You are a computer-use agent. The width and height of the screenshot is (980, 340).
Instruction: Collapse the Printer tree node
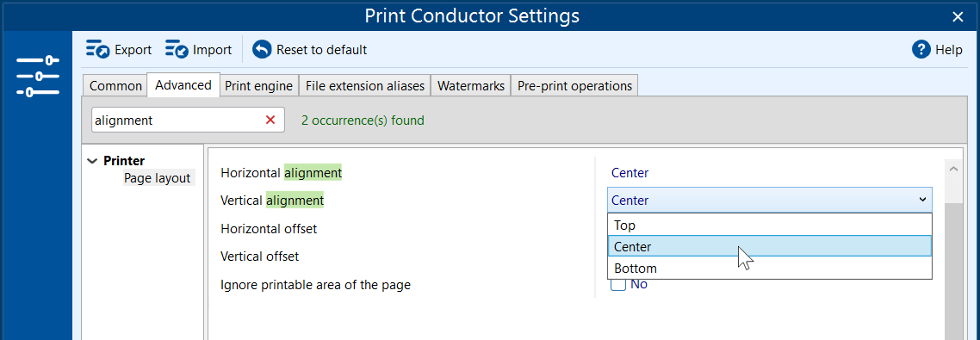pyautogui.click(x=92, y=161)
